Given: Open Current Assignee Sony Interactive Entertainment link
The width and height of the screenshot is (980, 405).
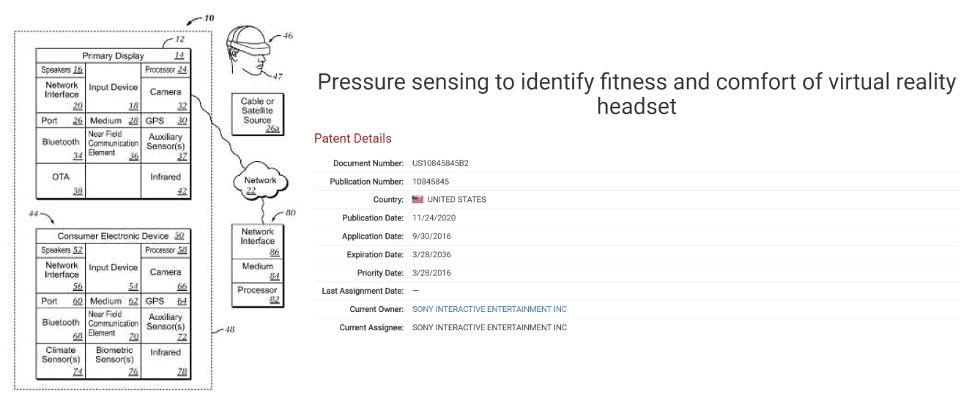Looking at the screenshot, I should [489, 327].
